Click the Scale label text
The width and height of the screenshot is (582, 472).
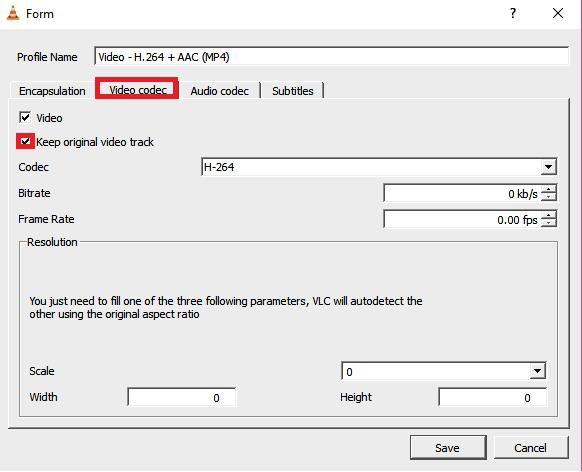coord(42,371)
